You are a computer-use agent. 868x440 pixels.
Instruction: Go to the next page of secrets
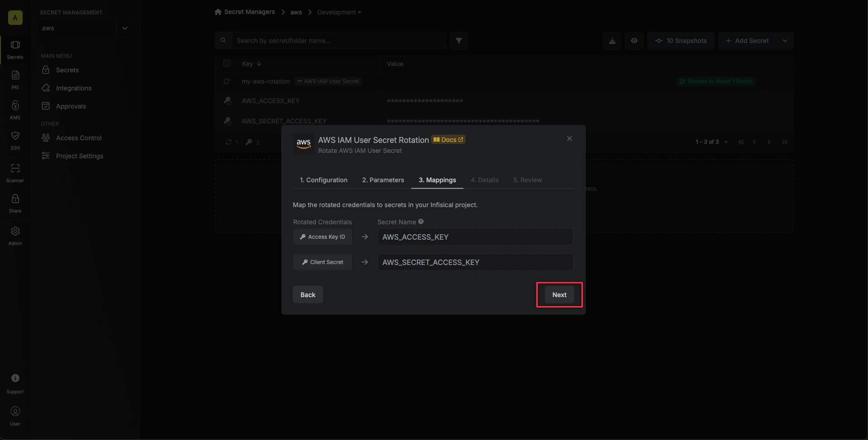tap(769, 142)
